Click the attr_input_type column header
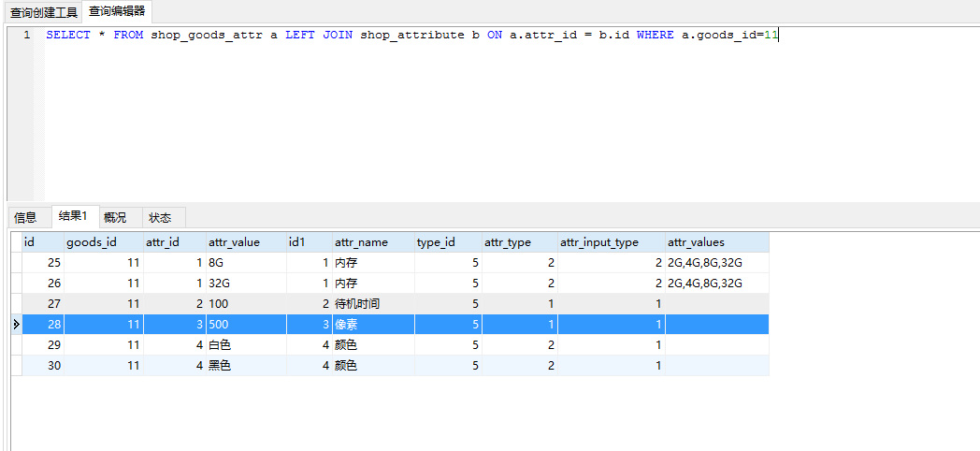 pyautogui.click(x=599, y=242)
